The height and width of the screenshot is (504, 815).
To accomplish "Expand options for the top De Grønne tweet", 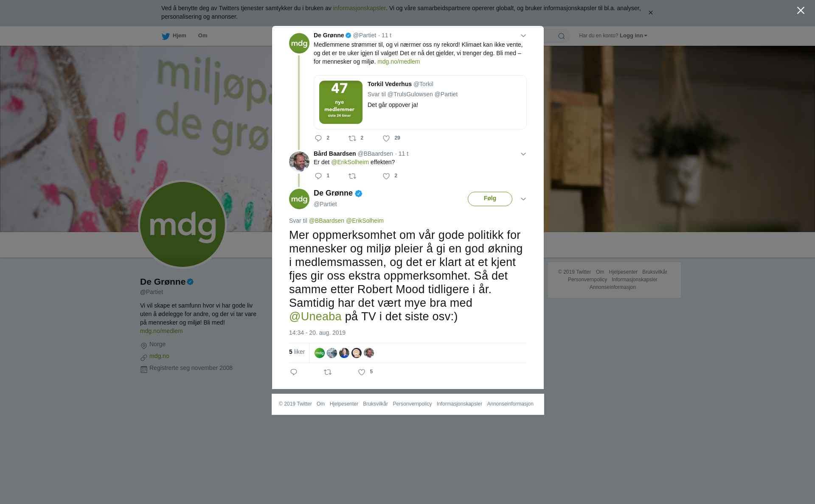I will 523,36.
